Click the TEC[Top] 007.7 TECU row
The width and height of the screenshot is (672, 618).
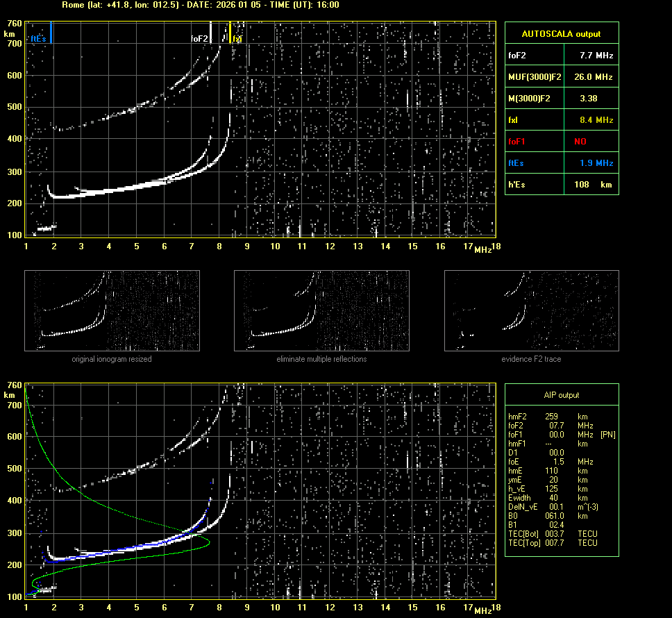tap(553, 542)
